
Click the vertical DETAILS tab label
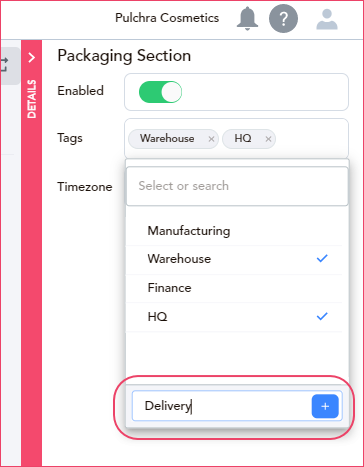(x=32, y=99)
